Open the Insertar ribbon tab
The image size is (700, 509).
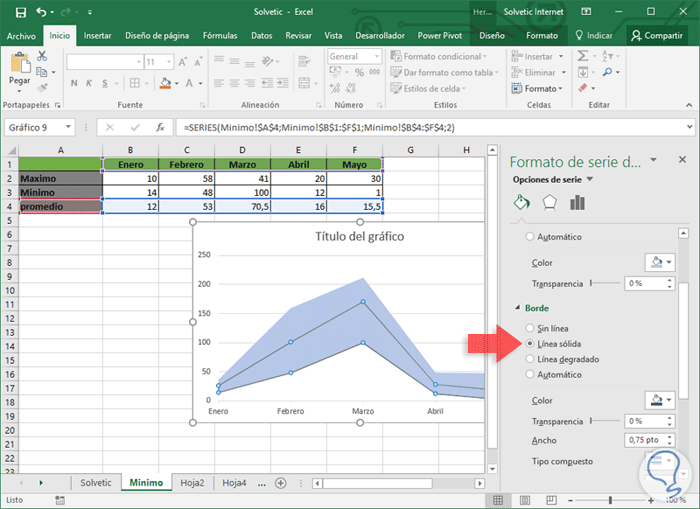coord(97,35)
